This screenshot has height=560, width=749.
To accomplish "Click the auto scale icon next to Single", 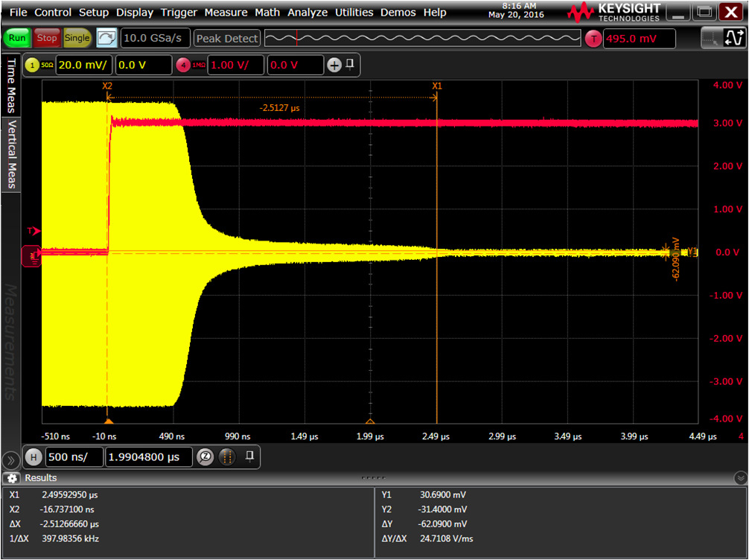I will click(x=106, y=38).
